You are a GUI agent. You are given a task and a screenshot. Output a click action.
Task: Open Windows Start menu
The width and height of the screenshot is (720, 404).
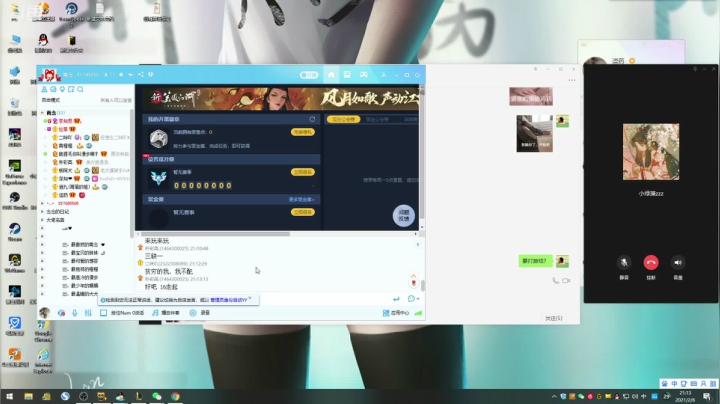[x=9, y=396]
